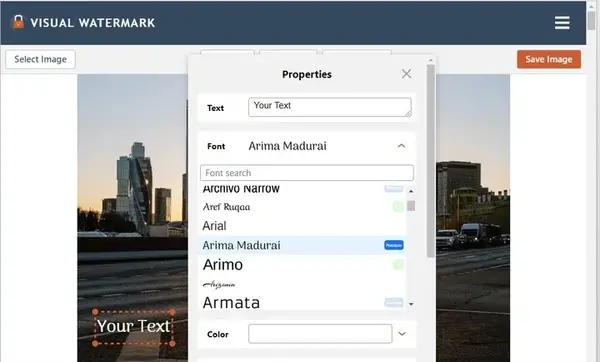Viewport: 600px width, 362px height.
Task: Click the page scrollbar thumb on the right edge
Action: pyautogui.click(x=592, y=21)
